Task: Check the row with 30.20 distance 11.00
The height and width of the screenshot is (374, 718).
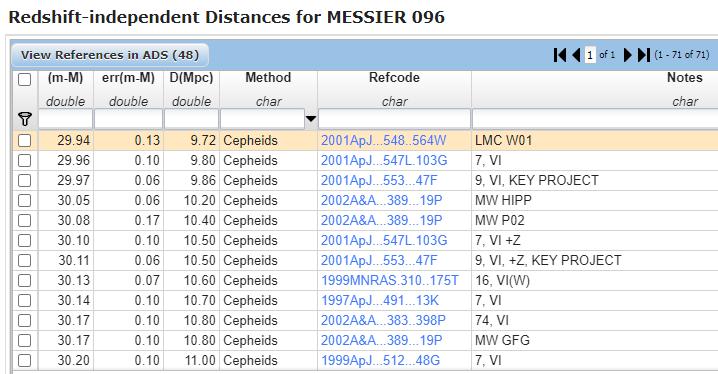Action: (24, 360)
